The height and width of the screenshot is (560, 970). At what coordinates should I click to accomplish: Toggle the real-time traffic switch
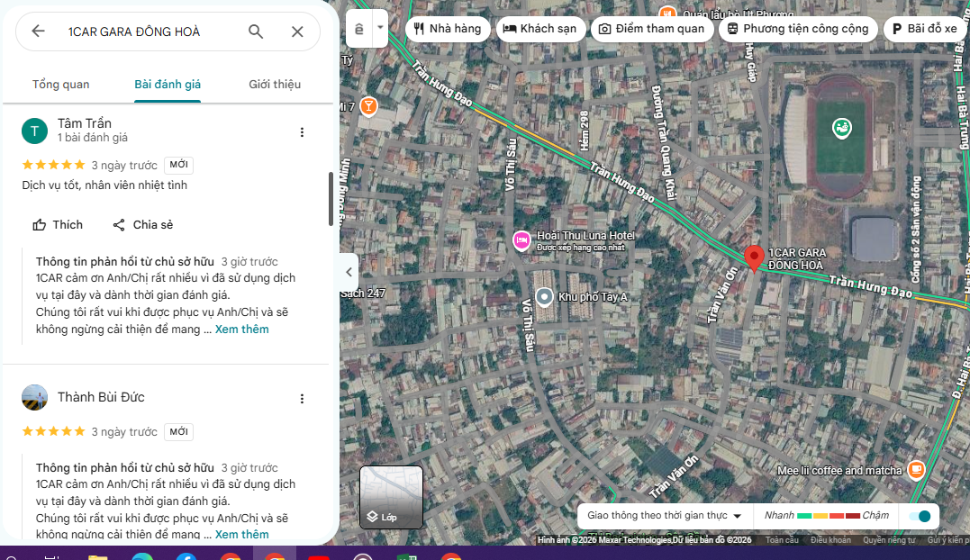point(920,516)
